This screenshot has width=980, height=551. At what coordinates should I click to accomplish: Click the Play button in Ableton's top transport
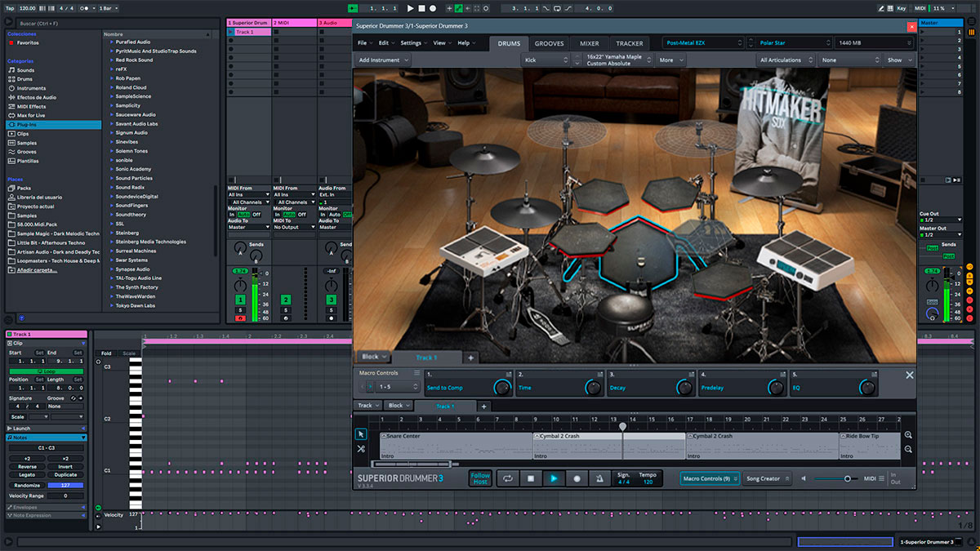click(x=411, y=8)
